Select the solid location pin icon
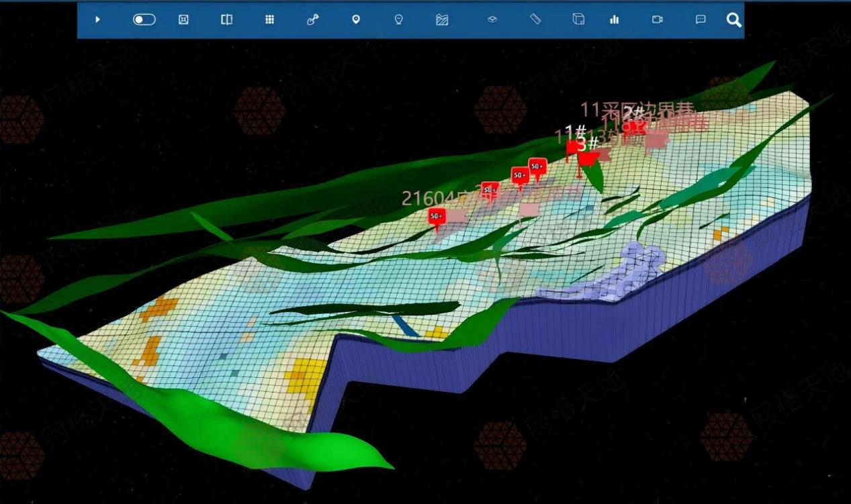Image resolution: width=851 pixels, height=504 pixels. pyautogui.click(x=356, y=19)
